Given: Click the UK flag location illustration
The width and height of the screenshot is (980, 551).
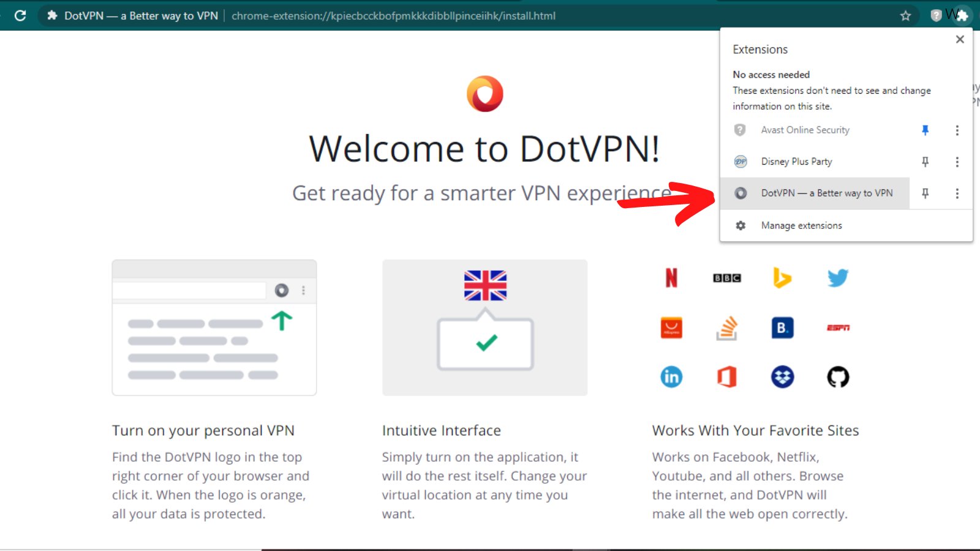Looking at the screenshot, I should 485,328.
